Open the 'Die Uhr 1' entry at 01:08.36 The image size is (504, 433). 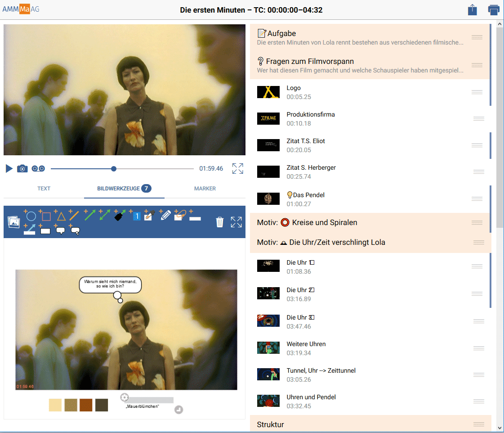pos(370,266)
